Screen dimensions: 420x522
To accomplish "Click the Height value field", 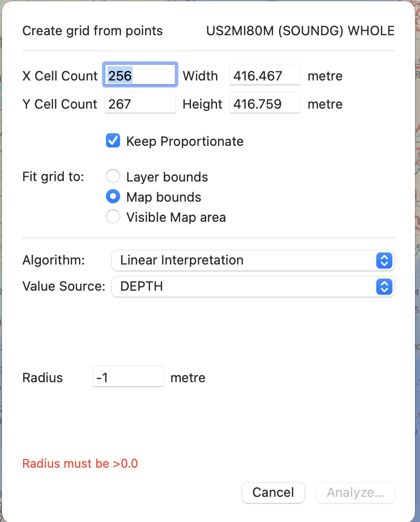I will click(265, 104).
